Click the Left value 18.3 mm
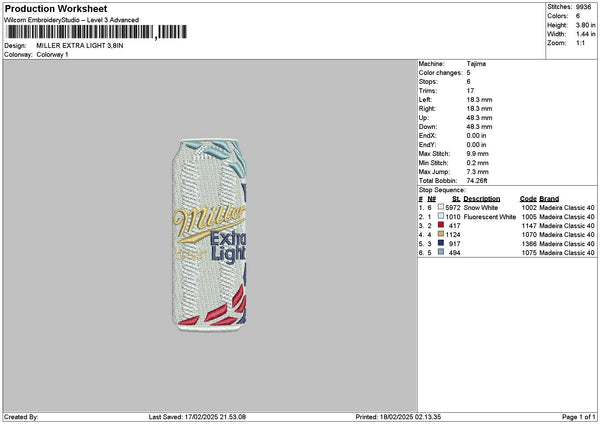The width and height of the screenshot is (600, 424). [479, 100]
